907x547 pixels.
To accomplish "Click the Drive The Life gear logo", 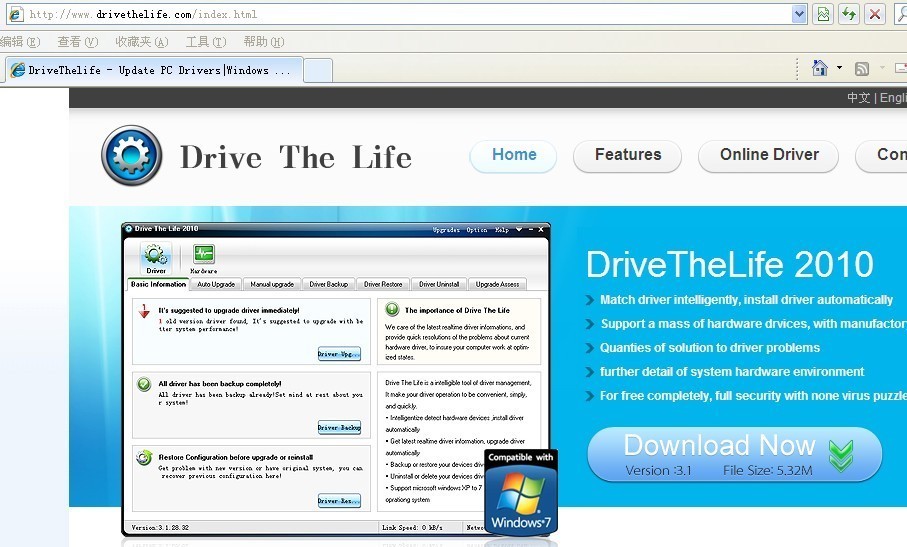I will coord(131,156).
